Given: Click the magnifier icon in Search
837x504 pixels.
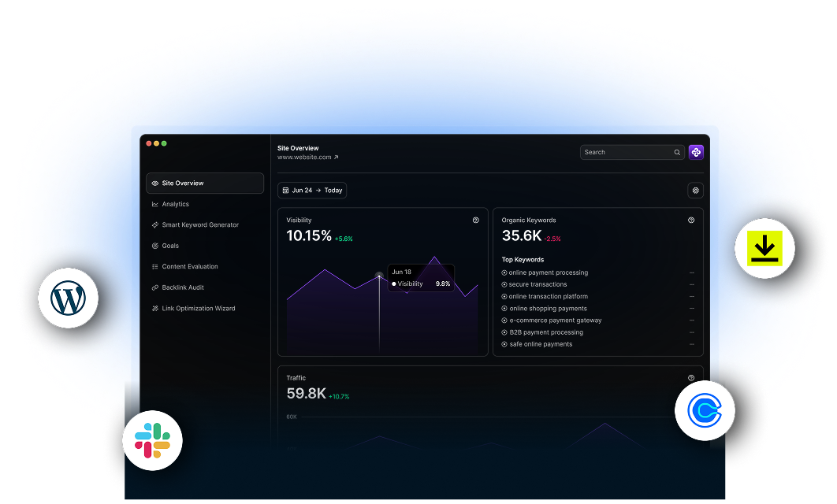Looking at the screenshot, I should (x=677, y=152).
